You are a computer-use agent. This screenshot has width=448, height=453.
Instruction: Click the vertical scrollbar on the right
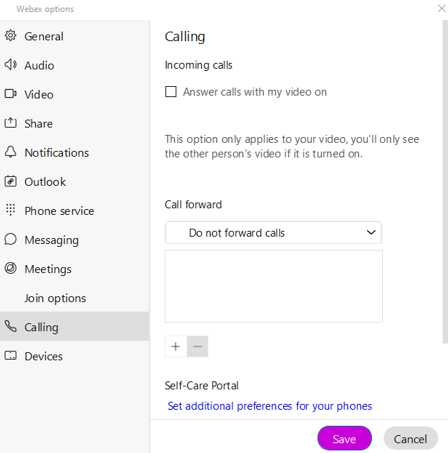pos(445,182)
